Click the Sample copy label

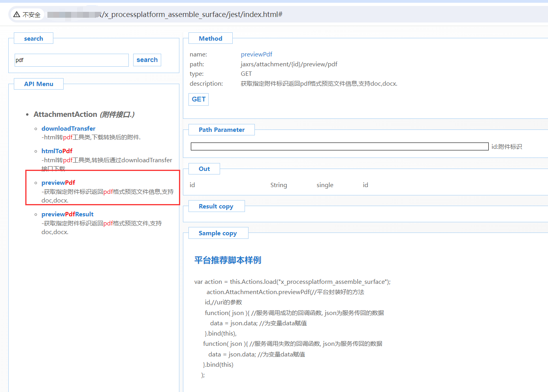218,233
